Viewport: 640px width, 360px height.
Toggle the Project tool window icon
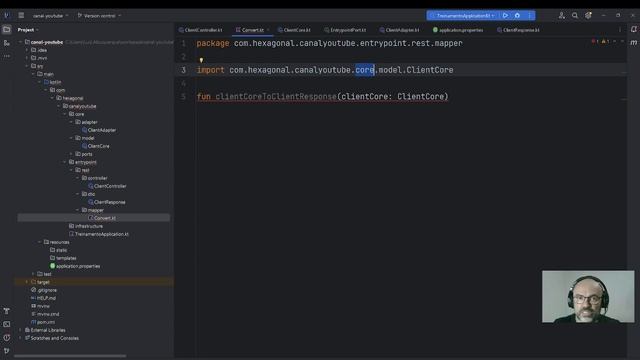click(x=7, y=29)
